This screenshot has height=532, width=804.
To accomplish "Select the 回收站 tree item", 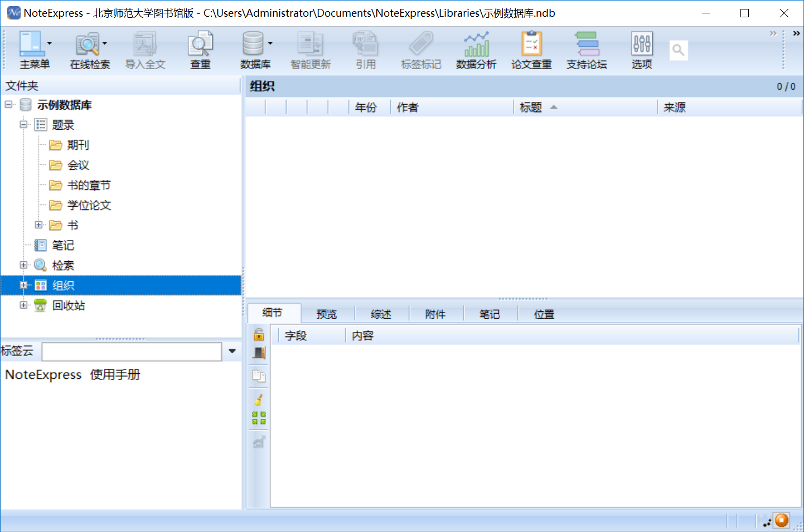I will [69, 305].
